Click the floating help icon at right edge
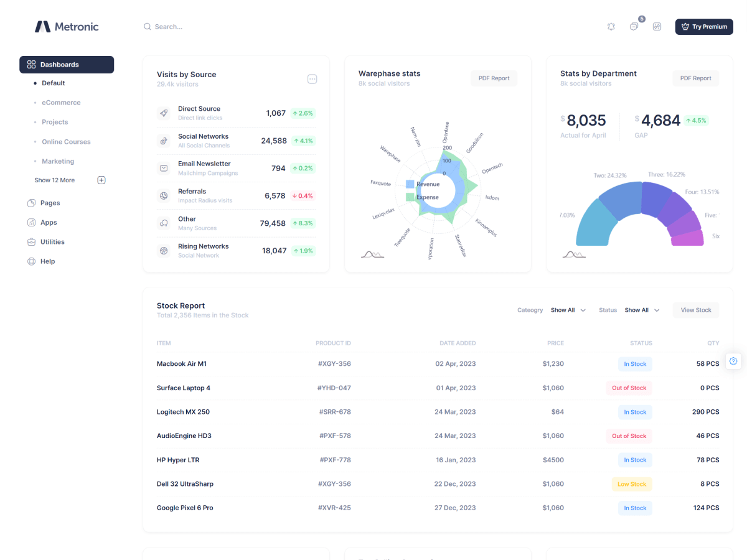The image size is (747, 560). tap(733, 361)
